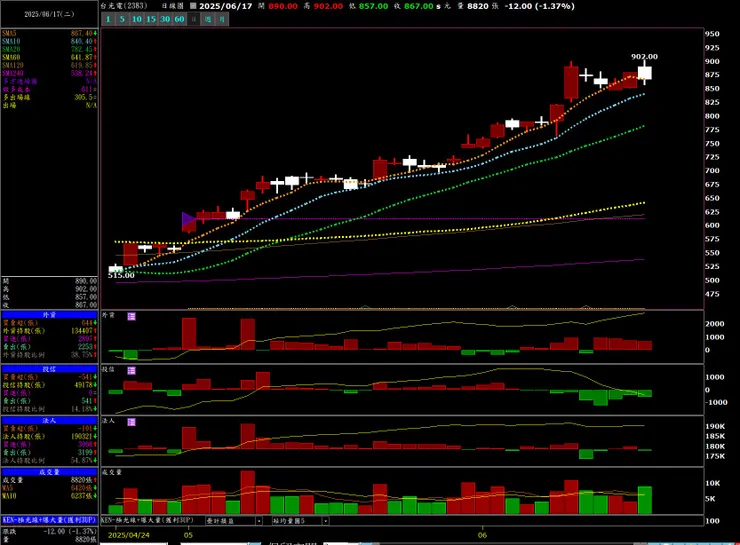This screenshot has width=740, height=545.
Task: Switch to 1-minute chart period
Action: pyautogui.click(x=108, y=19)
